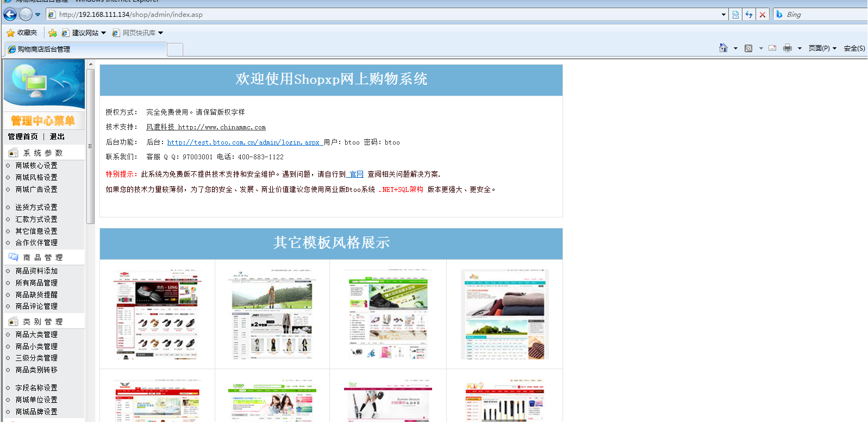Click the Read Mail icon
Image resolution: width=868 pixels, height=423 pixels.
point(772,48)
